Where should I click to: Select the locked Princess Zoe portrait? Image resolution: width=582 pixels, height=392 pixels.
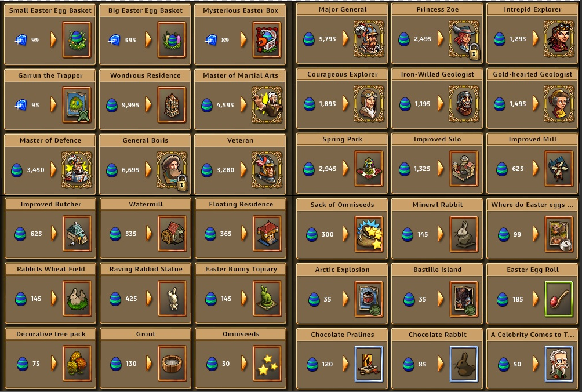pyautogui.click(x=464, y=39)
